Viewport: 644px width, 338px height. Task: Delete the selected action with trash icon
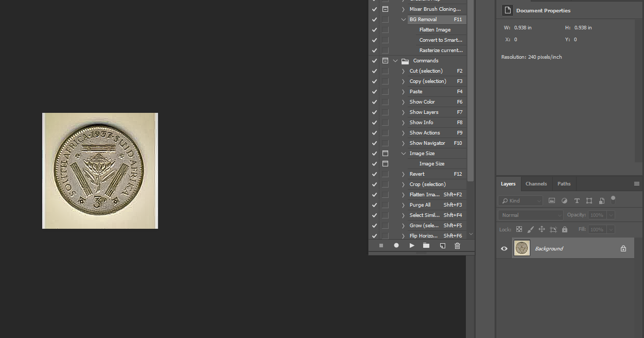(x=457, y=246)
